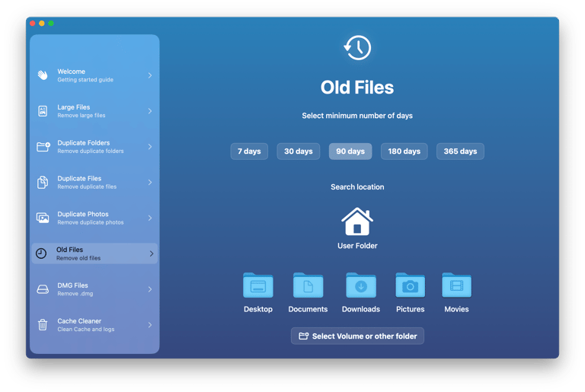Click the Clean Cache and logs subtitle

pyautogui.click(x=86, y=330)
